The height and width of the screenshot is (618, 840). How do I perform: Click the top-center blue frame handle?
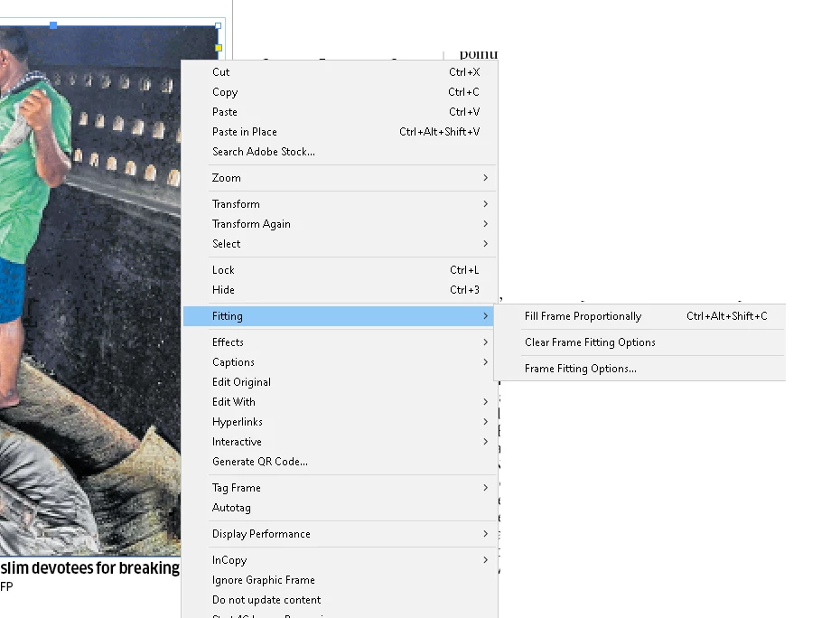point(53,25)
